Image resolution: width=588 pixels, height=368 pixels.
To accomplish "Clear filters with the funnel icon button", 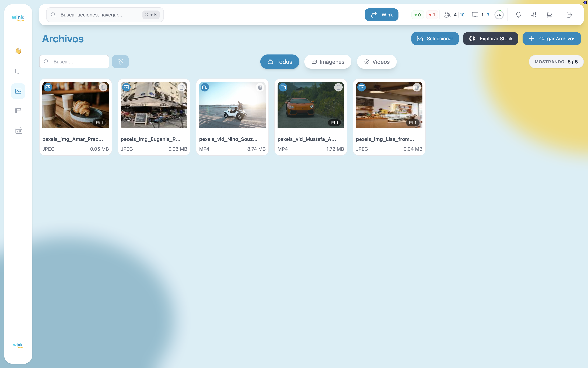I will (x=120, y=62).
